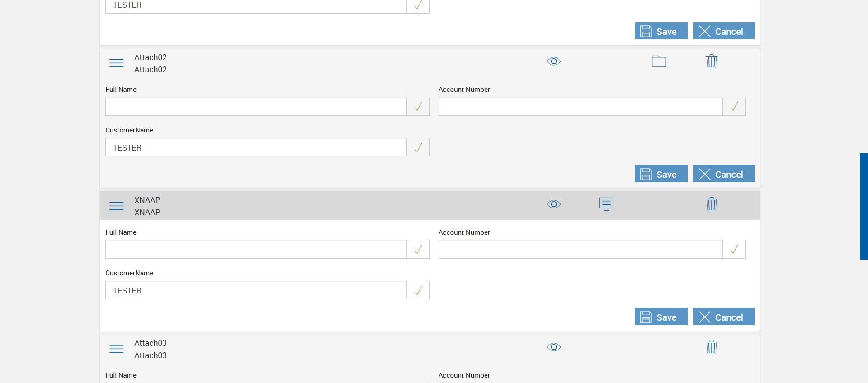Click the checkmark next to Attach02 Full Name
The width and height of the screenshot is (868, 383).
418,106
